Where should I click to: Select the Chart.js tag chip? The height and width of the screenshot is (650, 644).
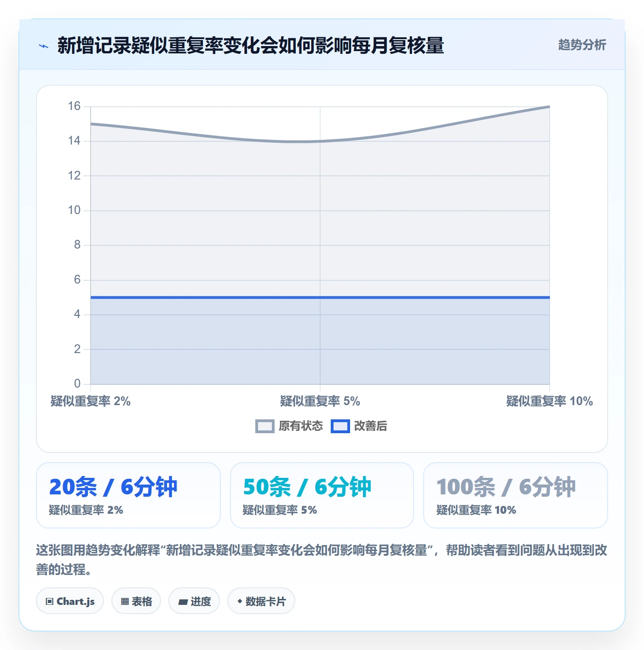pyautogui.click(x=70, y=601)
